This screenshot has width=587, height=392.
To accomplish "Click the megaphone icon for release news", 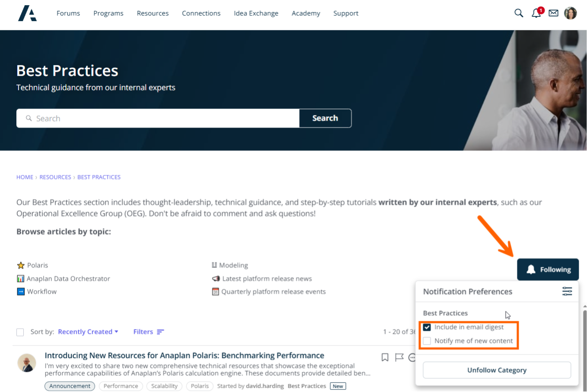I will coord(216,278).
